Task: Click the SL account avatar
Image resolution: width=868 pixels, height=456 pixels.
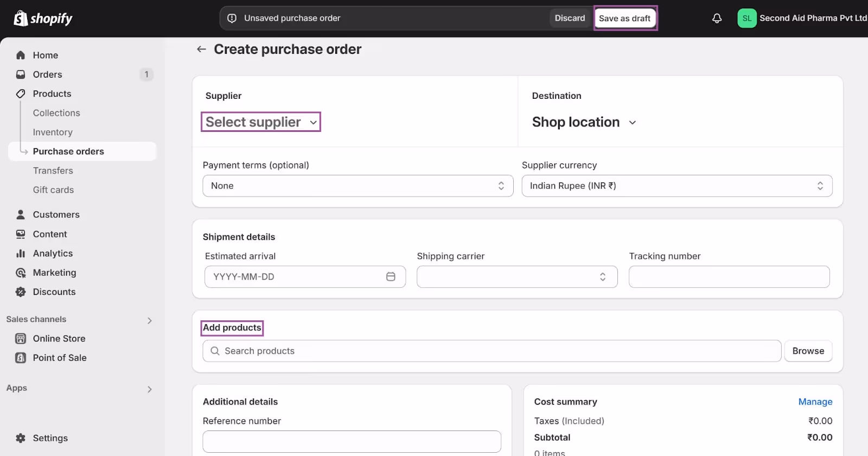Action: (x=747, y=18)
